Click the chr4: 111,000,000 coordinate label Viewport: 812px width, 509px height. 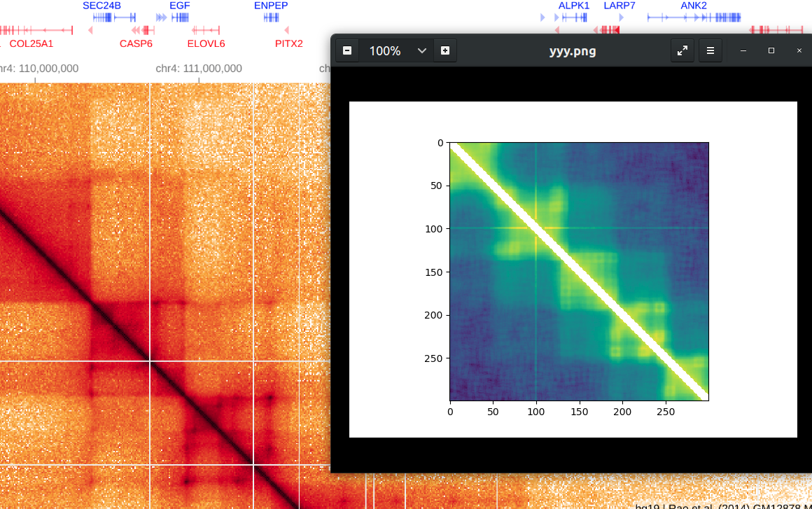[x=199, y=69]
